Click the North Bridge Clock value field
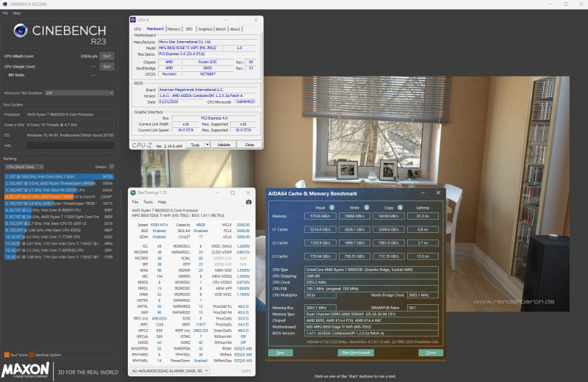Viewport: 588px width, 382px height. tap(423, 295)
